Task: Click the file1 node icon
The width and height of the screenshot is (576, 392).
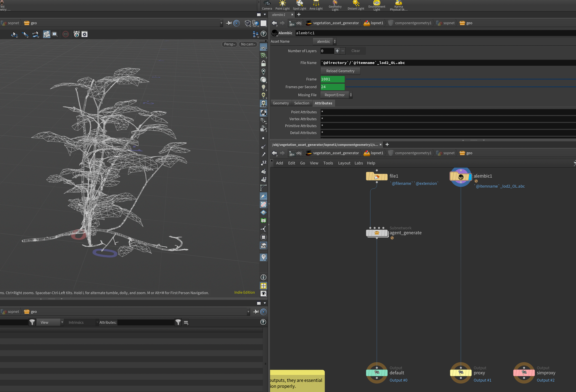Action: (376, 176)
